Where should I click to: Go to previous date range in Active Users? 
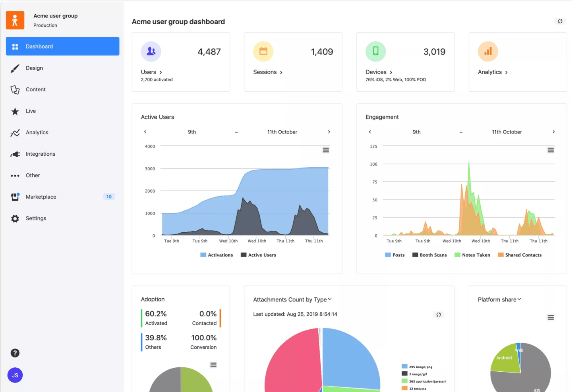coord(145,132)
